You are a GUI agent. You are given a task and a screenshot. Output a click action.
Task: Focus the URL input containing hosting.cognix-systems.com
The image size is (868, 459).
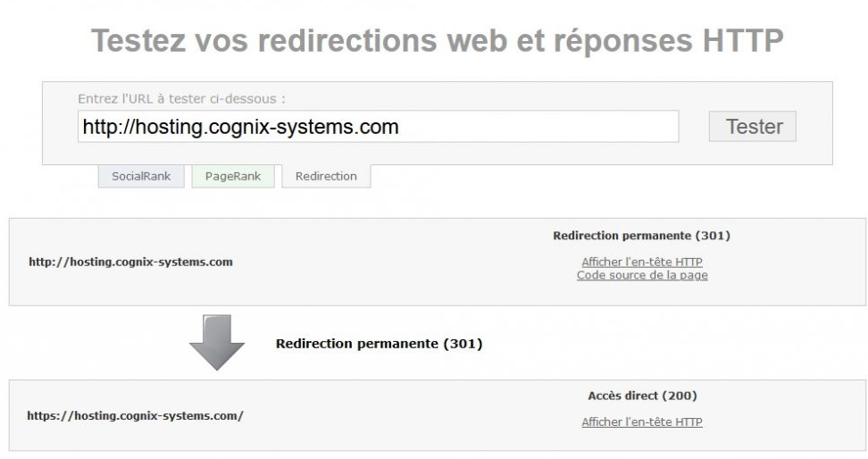tap(378, 126)
